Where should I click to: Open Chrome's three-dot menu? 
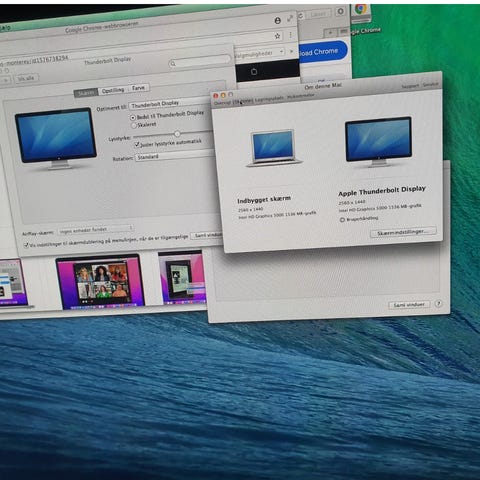[x=290, y=35]
